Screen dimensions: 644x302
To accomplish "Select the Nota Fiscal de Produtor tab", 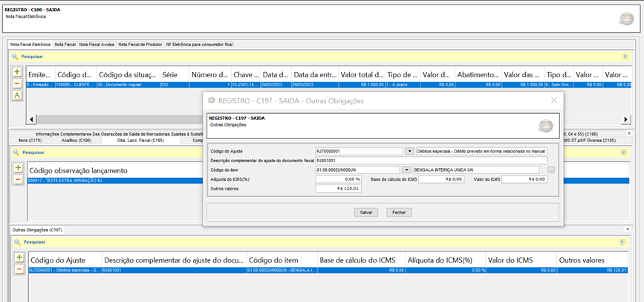I will [140, 45].
